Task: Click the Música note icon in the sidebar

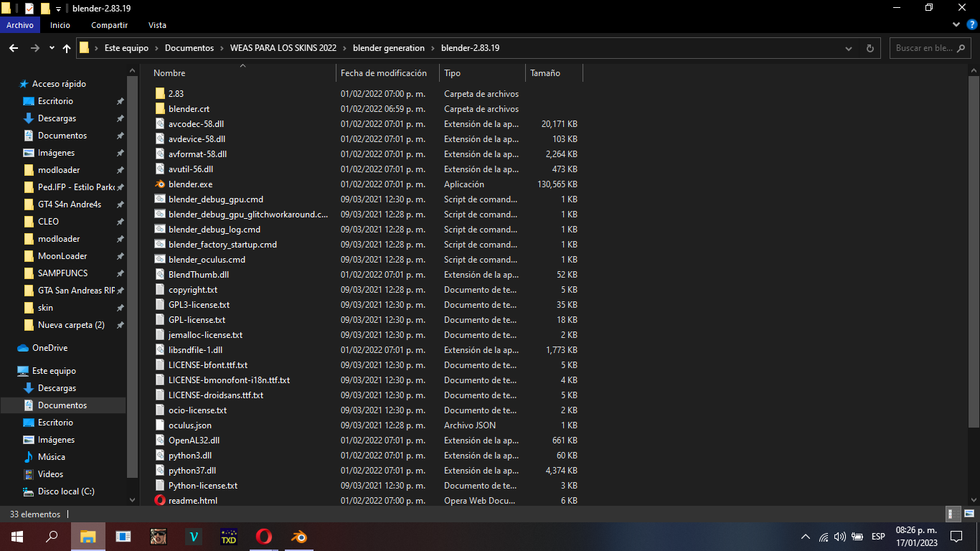Action: 29,457
